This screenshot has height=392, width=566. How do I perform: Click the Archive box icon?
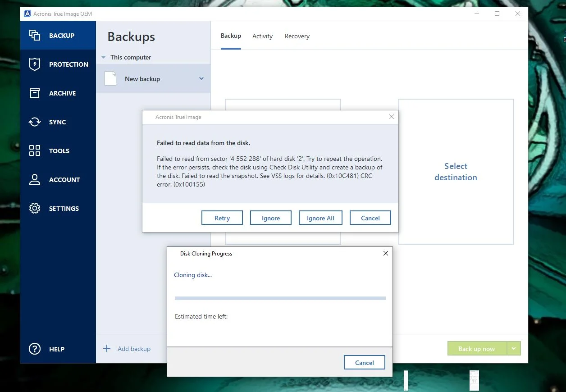coord(35,93)
